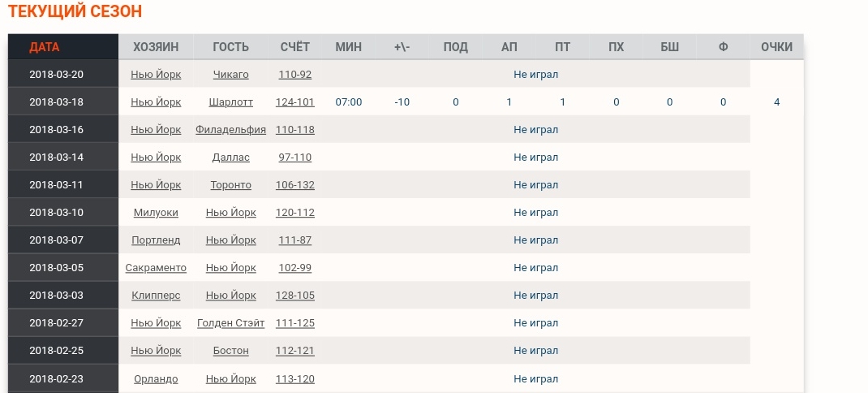
Task: Select the Клипперс host link
Action: (156, 296)
